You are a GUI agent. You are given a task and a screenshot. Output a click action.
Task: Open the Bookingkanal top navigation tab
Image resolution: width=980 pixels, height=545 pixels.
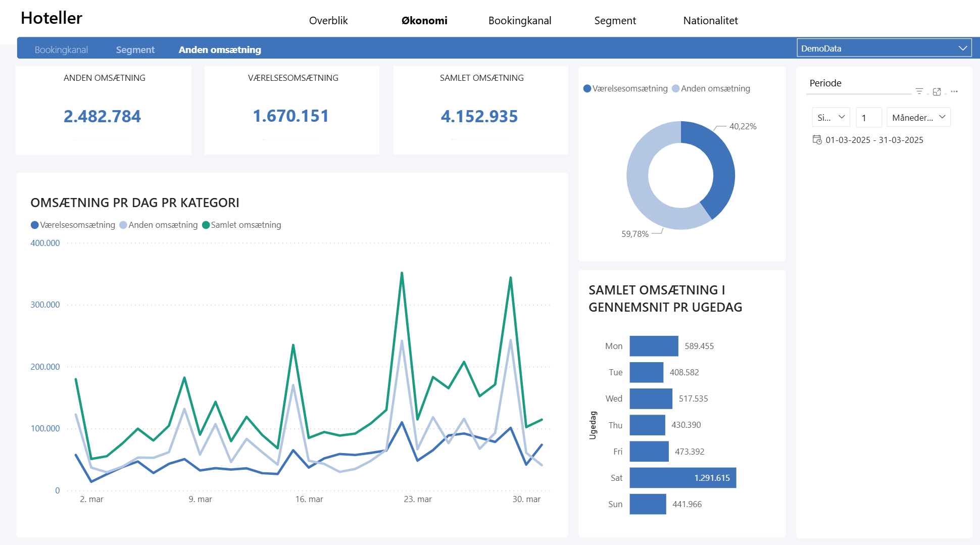pos(520,21)
